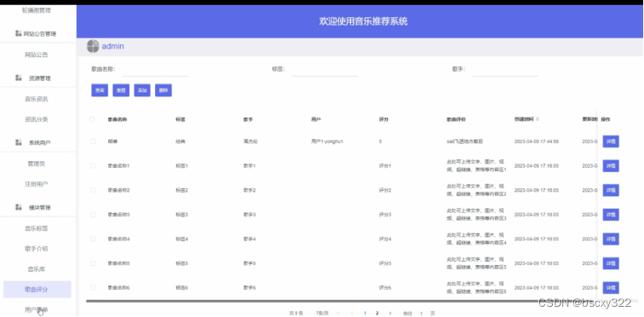Open 注册用户 in the sidebar
Screen dimensions: 644x317
pos(37,184)
